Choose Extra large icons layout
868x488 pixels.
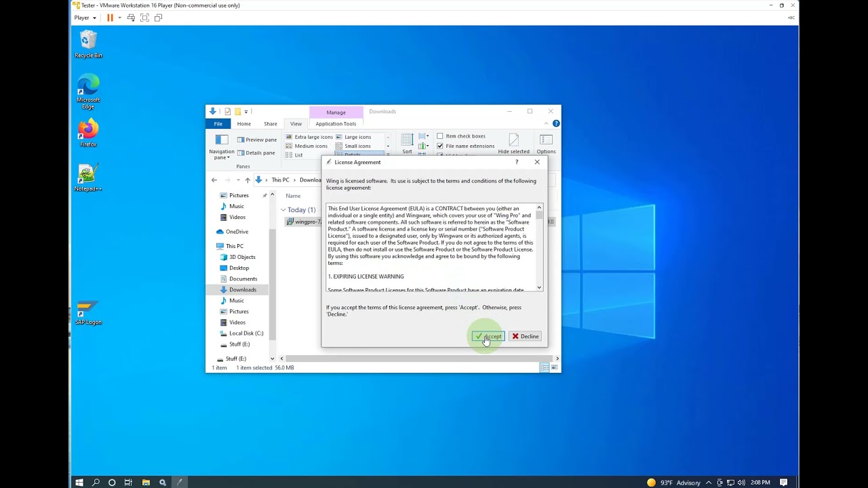pos(309,137)
